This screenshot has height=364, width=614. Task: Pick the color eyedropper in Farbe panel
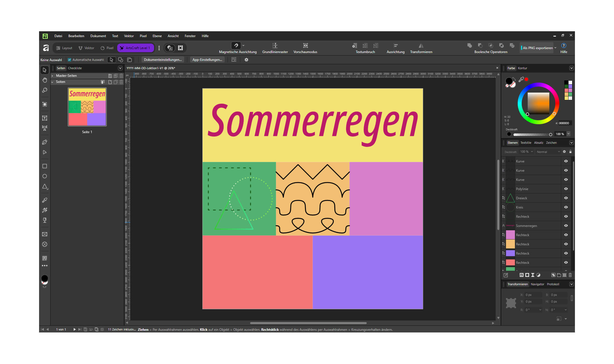(521, 80)
